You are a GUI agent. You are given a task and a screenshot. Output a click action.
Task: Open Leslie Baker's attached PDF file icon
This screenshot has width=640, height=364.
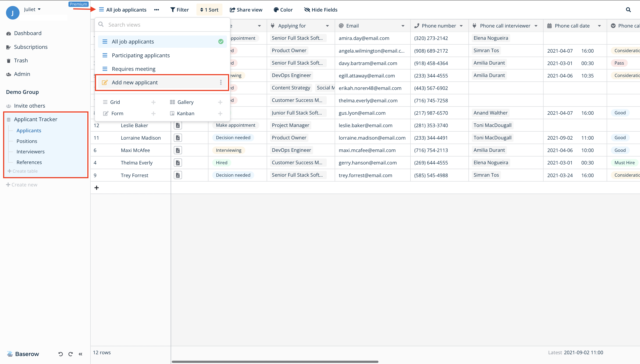[x=178, y=125]
